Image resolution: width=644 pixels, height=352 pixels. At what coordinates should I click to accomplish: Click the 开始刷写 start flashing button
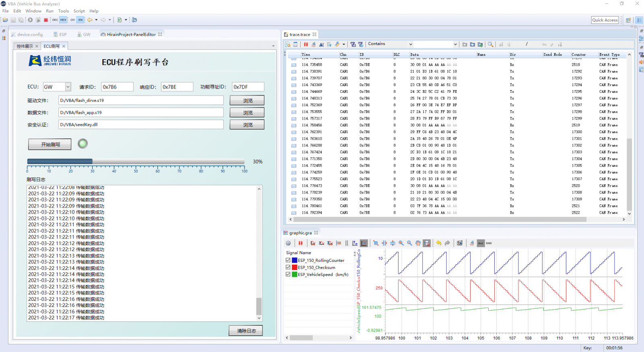(50, 144)
